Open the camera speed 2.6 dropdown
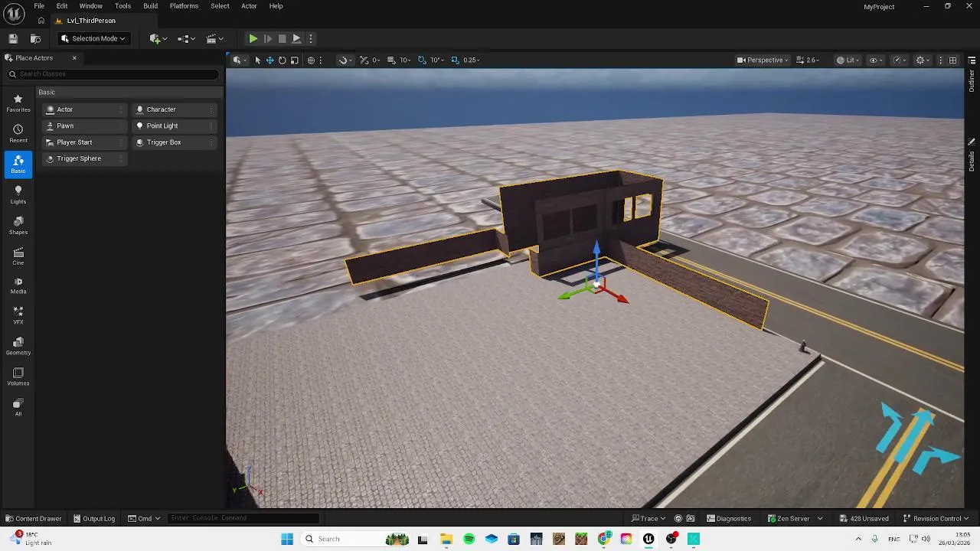 [808, 60]
